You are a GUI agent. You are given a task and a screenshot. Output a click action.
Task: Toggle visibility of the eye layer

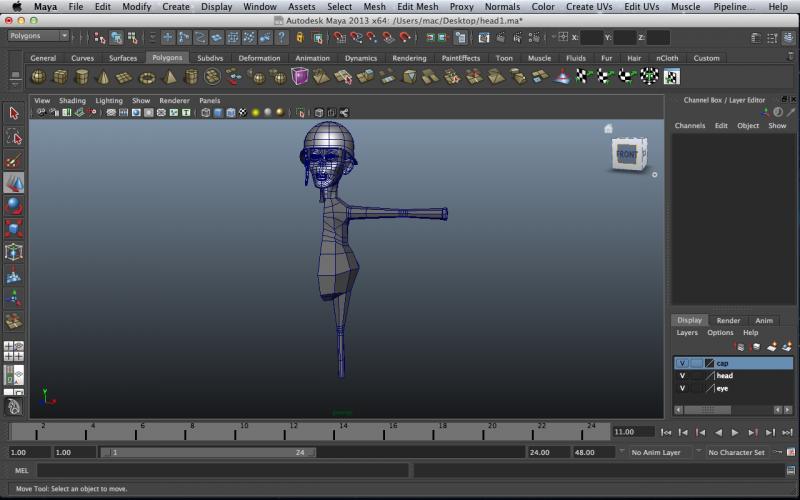[682, 388]
